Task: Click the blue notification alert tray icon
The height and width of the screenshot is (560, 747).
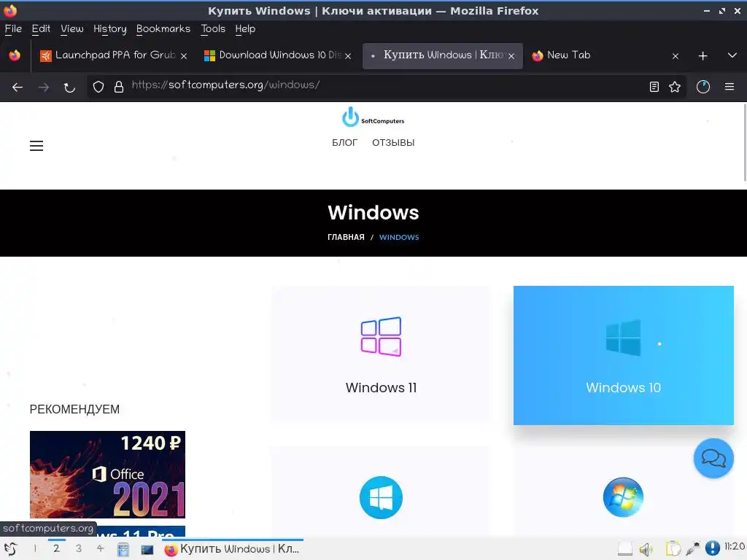Action: pos(712,548)
